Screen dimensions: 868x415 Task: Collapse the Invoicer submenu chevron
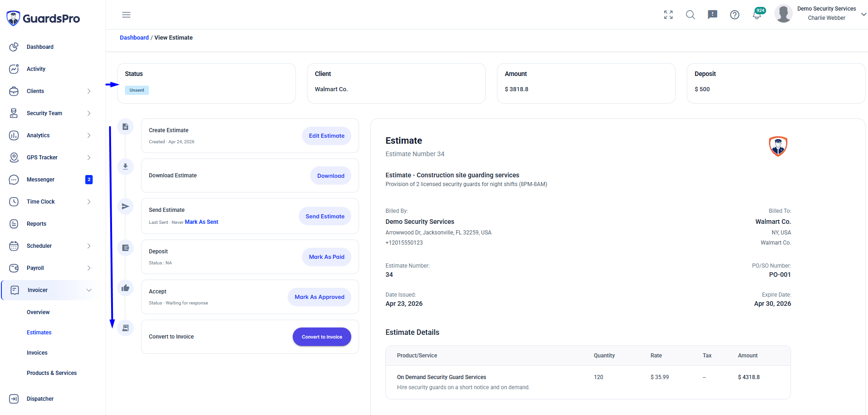coord(89,290)
